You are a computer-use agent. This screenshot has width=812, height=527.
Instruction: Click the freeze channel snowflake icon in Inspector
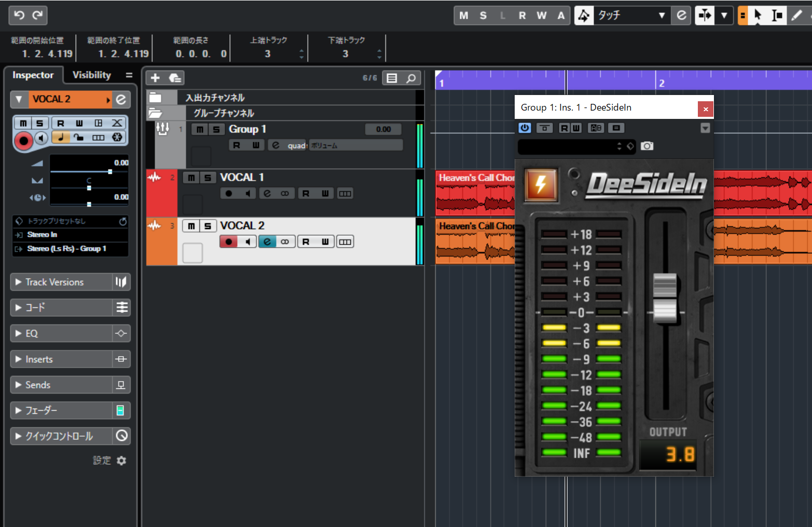[117, 137]
